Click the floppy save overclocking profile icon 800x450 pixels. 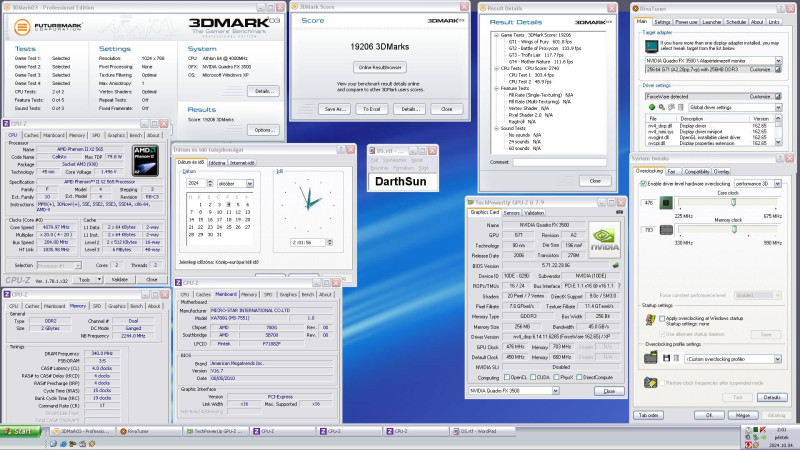pyautogui.click(x=666, y=359)
